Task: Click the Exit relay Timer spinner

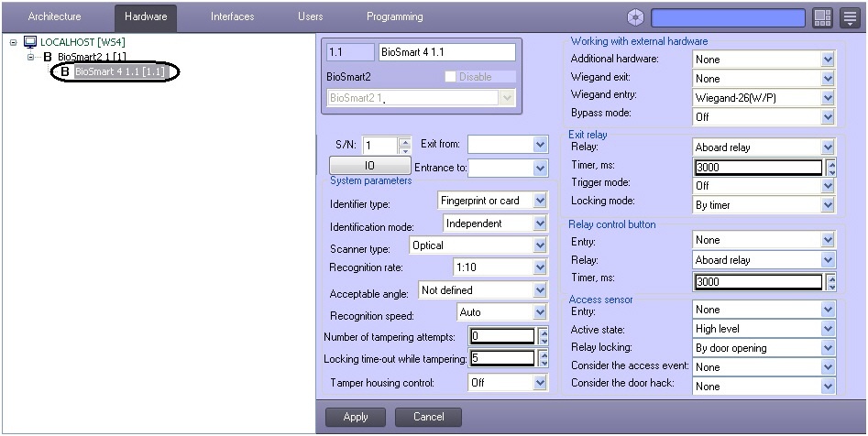Action: [x=830, y=167]
